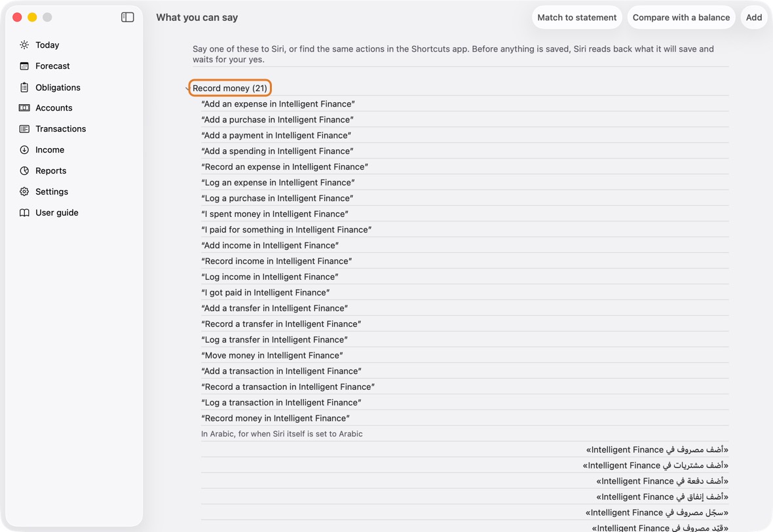
Task: Click the Transactions list icon
Action: click(x=24, y=128)
